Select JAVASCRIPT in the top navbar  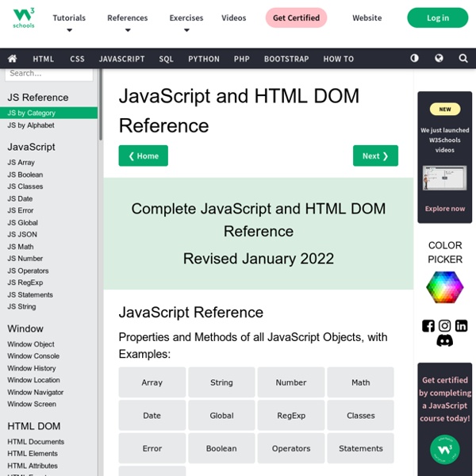coord(121,59)
